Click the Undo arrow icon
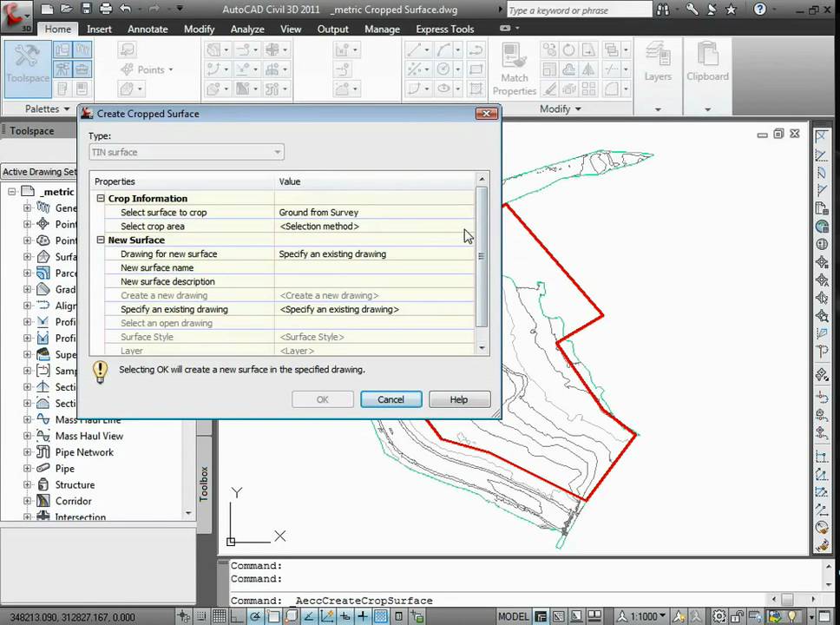Image resolution: width=840 pixels, height=625 pixels. point(125,9)
